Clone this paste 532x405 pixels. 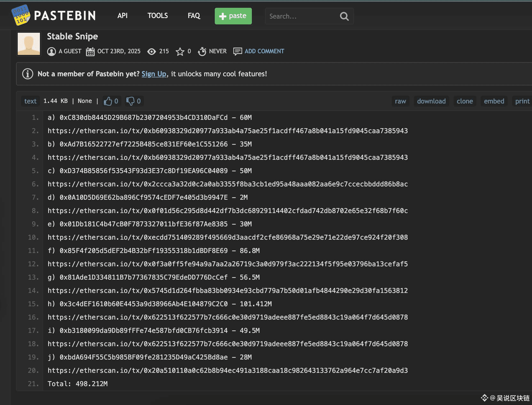465,101
